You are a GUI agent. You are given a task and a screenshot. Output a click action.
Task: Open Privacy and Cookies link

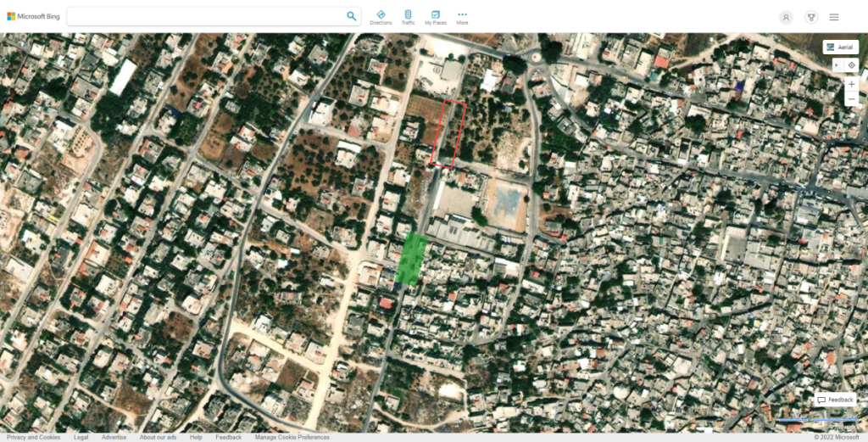(34, 437)
